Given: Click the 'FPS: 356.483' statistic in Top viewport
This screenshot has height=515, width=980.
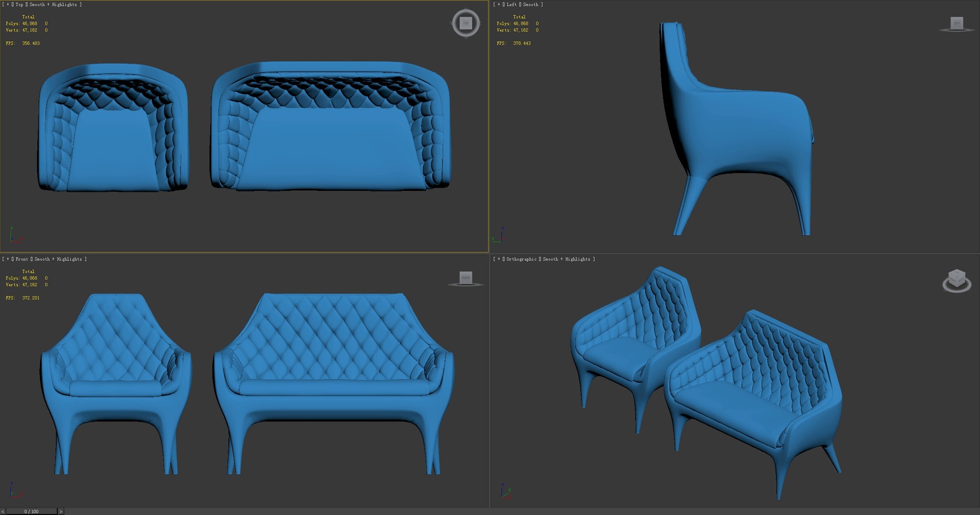Looking at the screenshot, I should point(22,43).
